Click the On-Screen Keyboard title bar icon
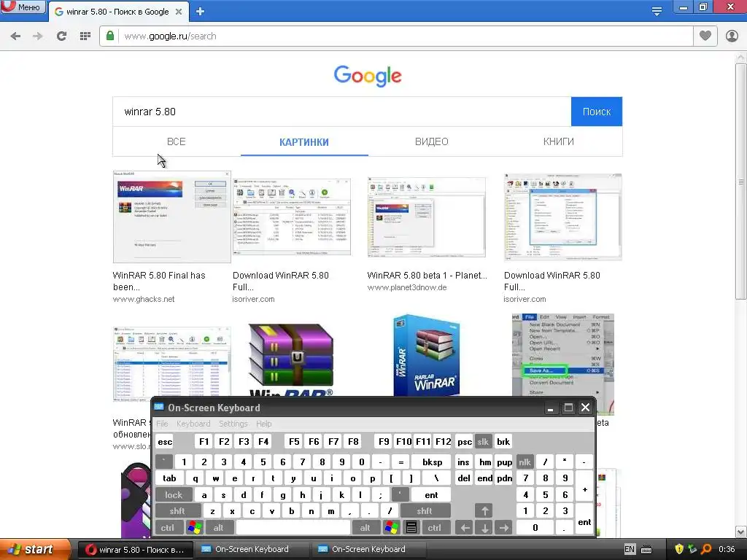Viewport: 747px width, 560px height. 159,407
